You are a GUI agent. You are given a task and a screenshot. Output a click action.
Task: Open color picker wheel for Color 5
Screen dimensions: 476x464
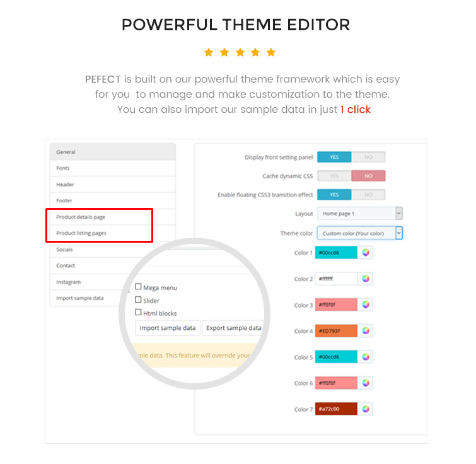[366, 357]
